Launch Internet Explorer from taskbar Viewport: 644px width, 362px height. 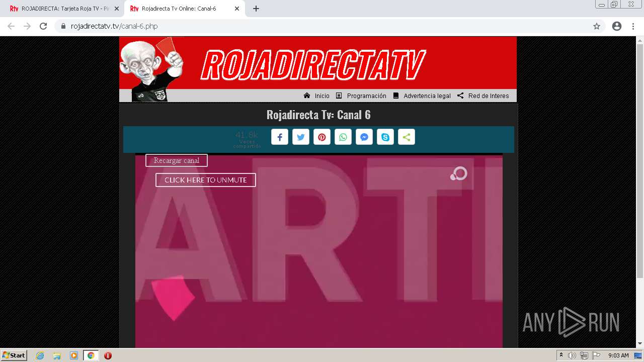[x=40, y=355]
